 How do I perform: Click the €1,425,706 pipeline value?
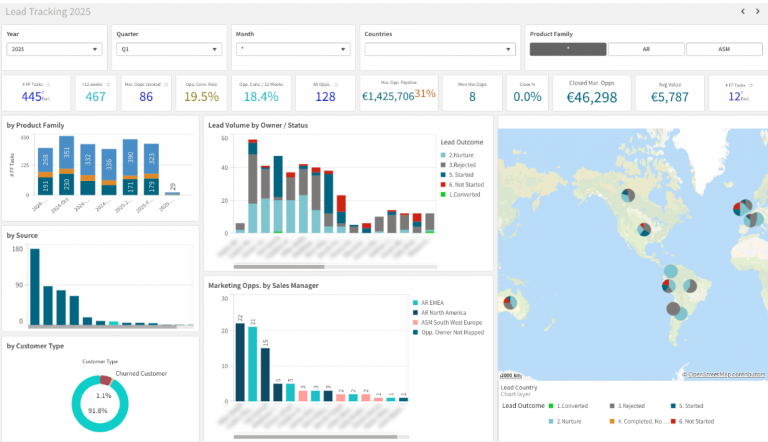coord(388,97)
